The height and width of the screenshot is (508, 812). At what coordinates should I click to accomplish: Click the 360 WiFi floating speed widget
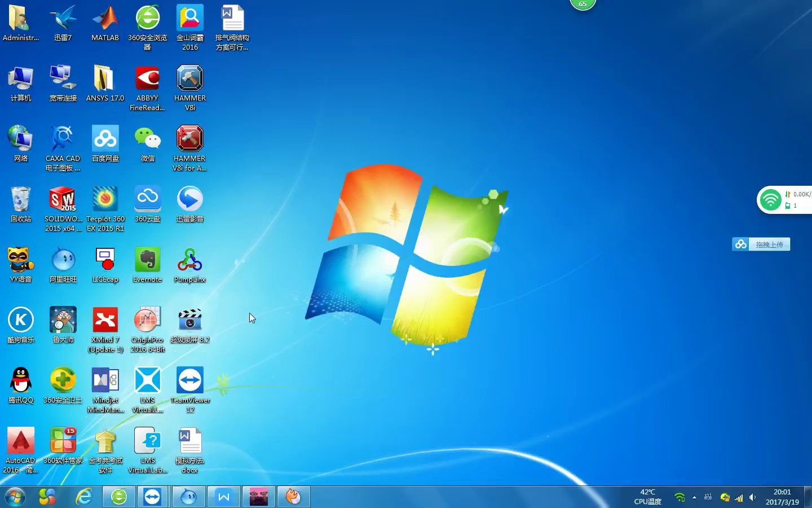[784, 200]
